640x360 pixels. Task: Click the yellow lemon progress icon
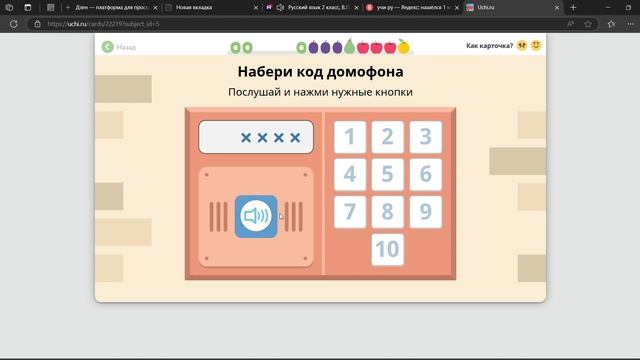pyautogui.click(x=403, y=47)
